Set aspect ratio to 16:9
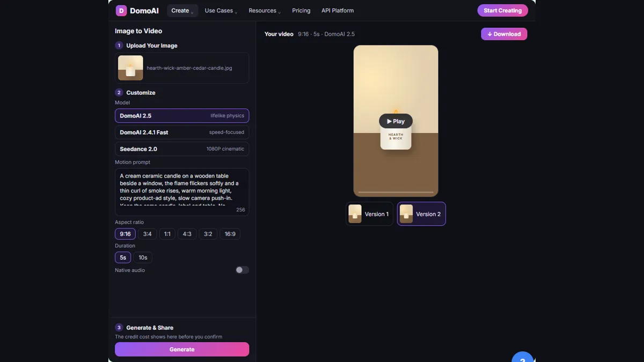Viewport: 644px width, 362px height. [x=230, y=234]
